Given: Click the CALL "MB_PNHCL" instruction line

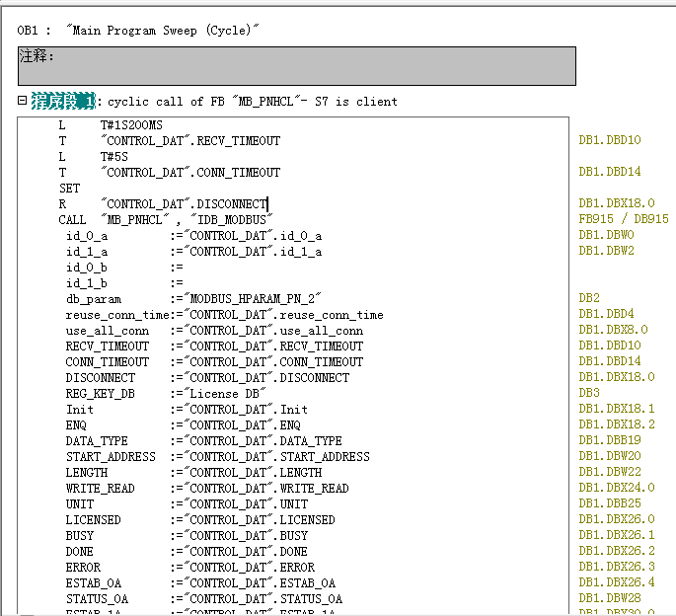Looking at the screenshot, I should (166, 220).
